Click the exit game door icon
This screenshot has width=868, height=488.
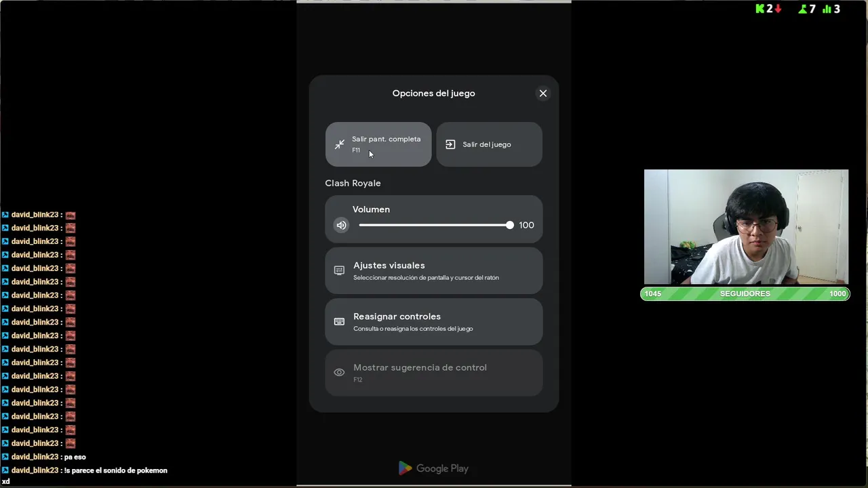(450, 144)
